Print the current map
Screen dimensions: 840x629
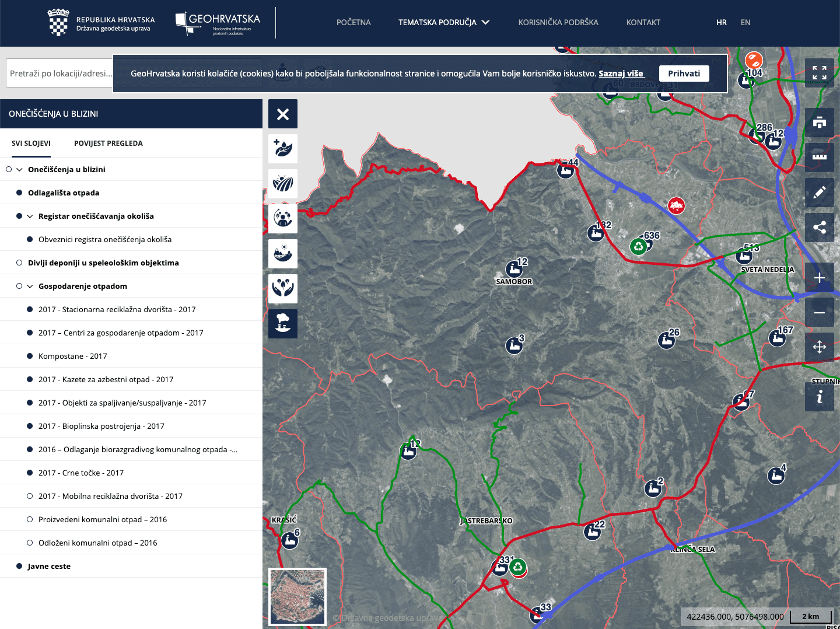tap(820, 123)
